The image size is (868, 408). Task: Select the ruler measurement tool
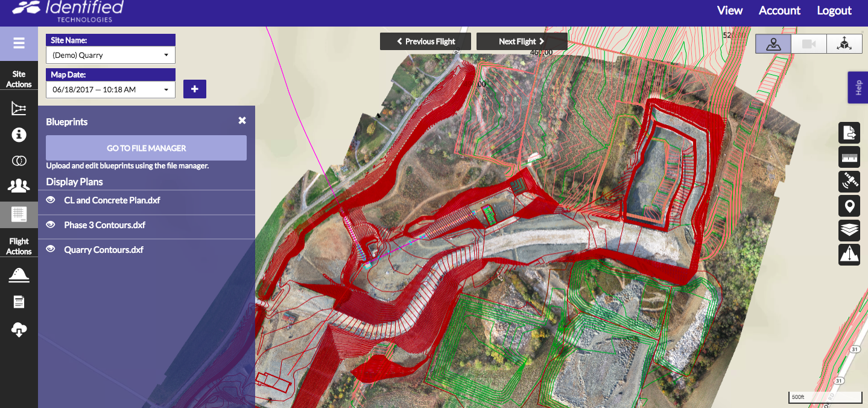coord(849,157)
